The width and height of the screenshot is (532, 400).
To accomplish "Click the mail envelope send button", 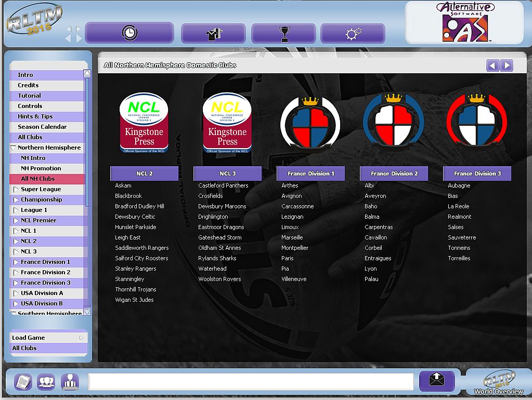I will pos(437,381).
